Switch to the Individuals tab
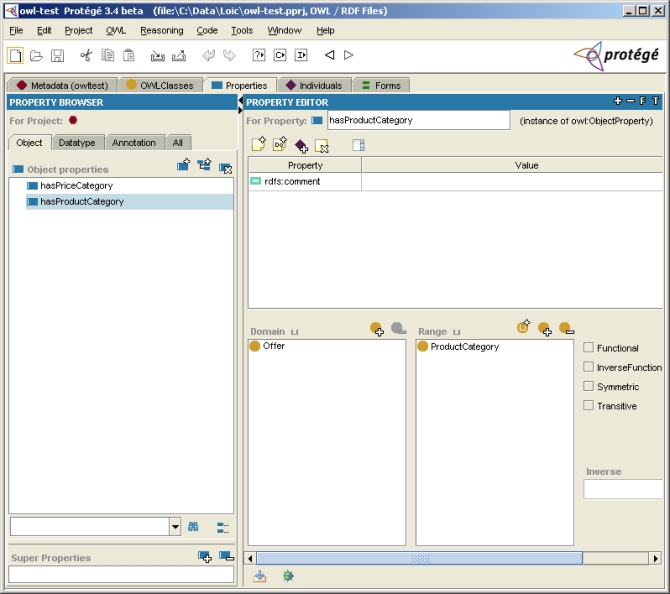Viewport: 670px width, 594px height. point(314,85)
